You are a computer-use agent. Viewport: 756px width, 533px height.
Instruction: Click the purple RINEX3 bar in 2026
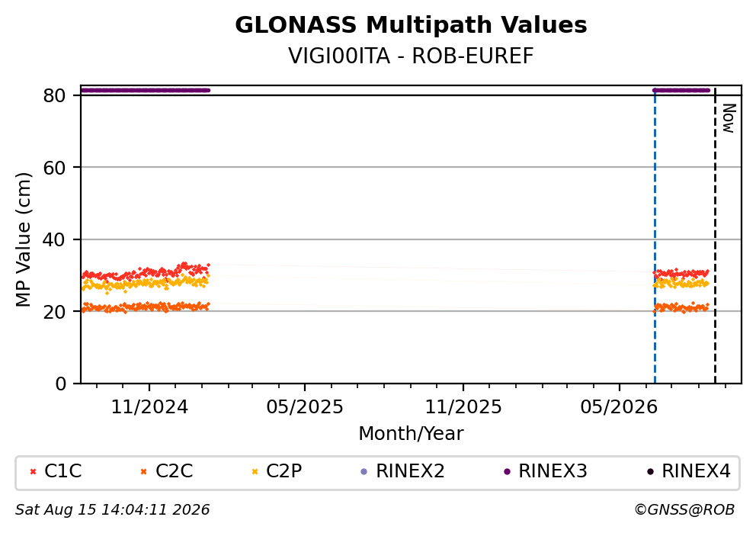pyautogui.click(x=681, y=90)
